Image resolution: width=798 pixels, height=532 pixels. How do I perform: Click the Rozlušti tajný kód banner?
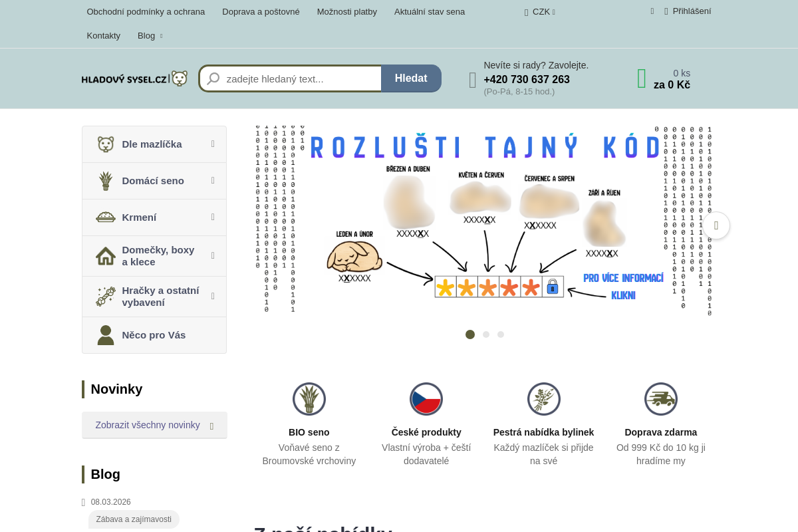[x=483, y=220]
